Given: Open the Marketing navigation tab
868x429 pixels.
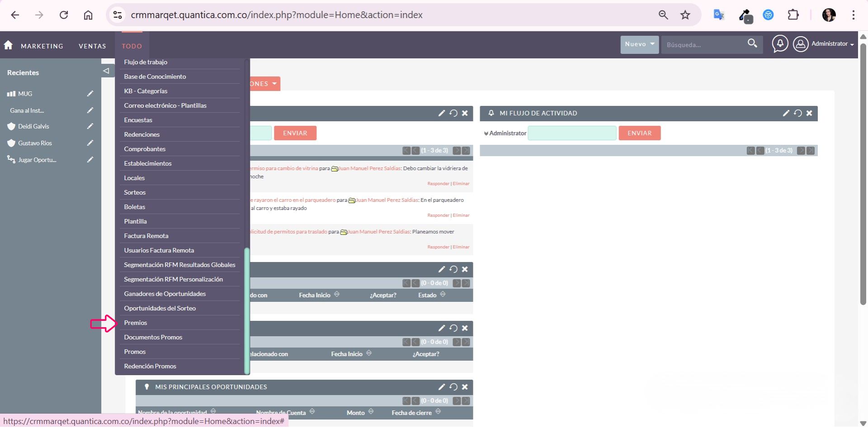Looking at the screenshot, I should [42, 46].
